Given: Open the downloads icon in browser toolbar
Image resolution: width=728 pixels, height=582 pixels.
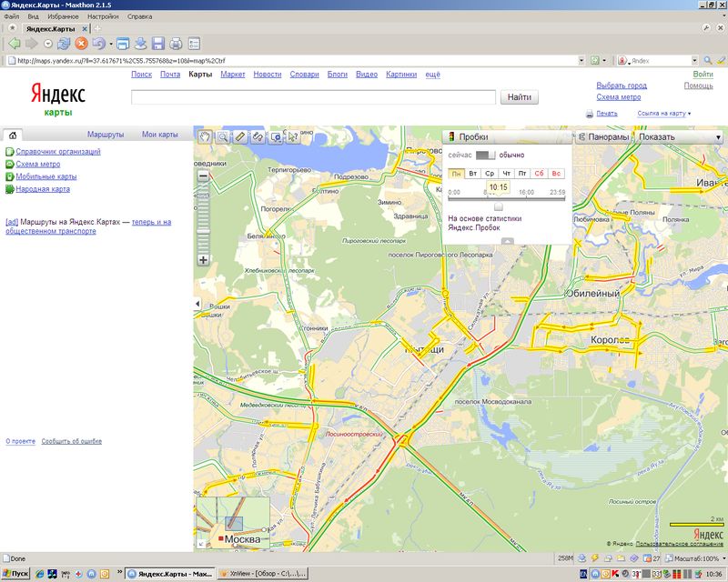Looking at the screenshot, I should tap(140, 44).
